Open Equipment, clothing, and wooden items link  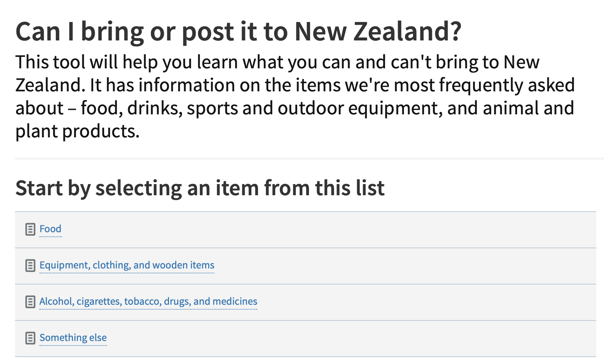(127, 265)
